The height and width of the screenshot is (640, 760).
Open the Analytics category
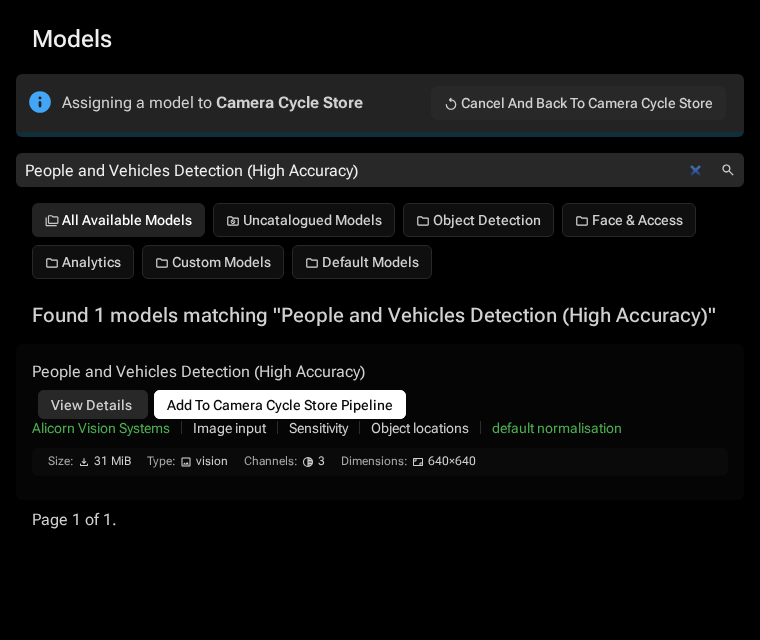(x=83, y=262)
